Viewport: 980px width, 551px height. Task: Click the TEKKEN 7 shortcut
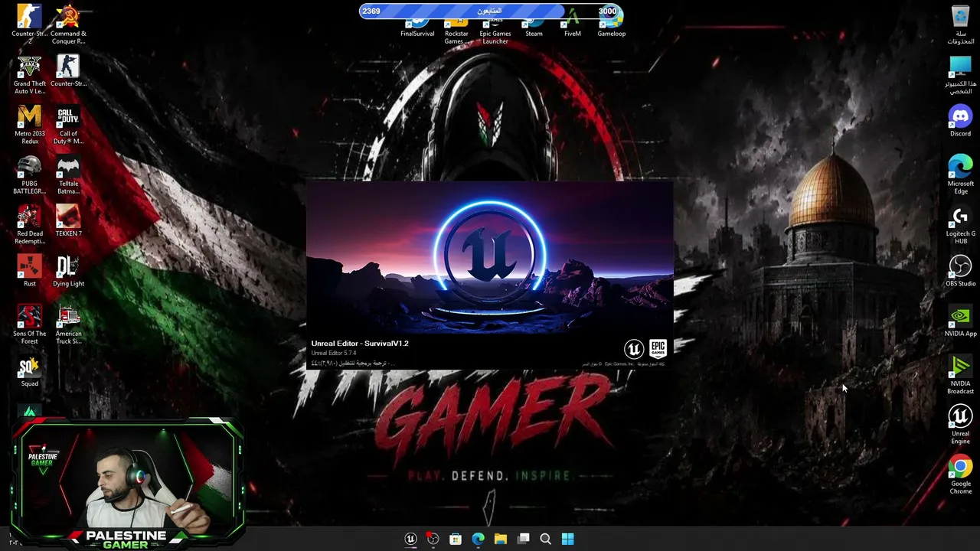[x=68, y=221]
